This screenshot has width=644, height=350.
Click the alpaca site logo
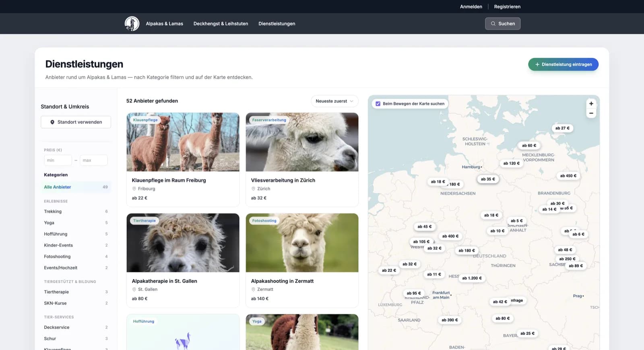(x=132, y=24)
